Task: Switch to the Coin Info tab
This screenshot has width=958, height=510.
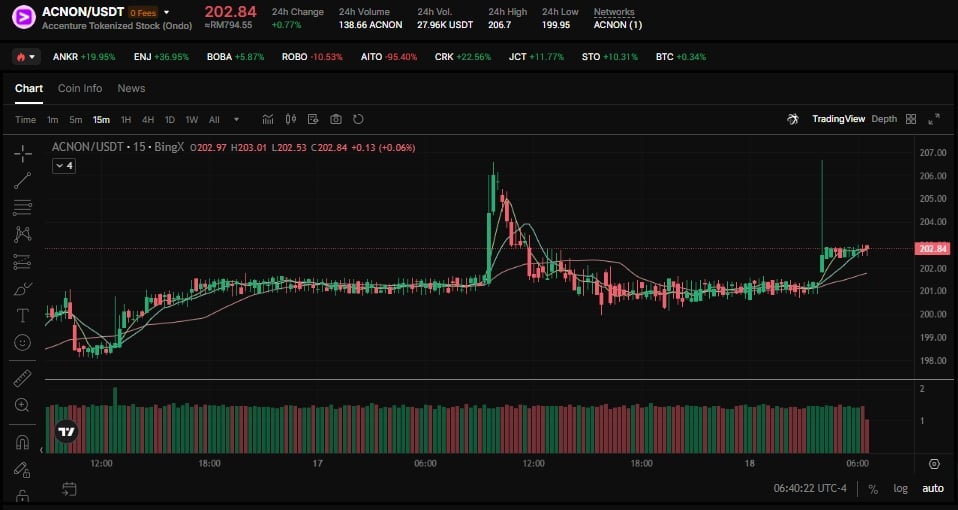Action: click(x=80, y=88)
